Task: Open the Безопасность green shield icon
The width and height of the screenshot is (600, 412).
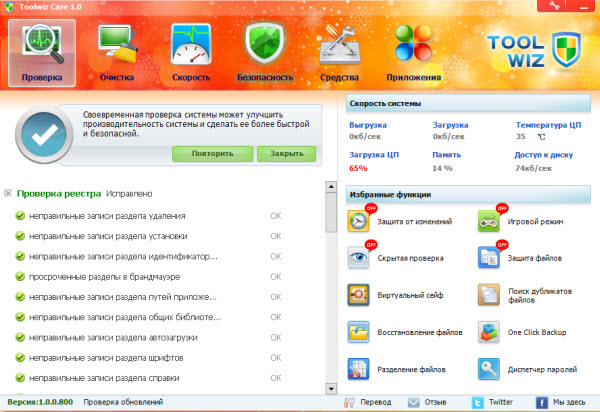Action: coord(265,44)
